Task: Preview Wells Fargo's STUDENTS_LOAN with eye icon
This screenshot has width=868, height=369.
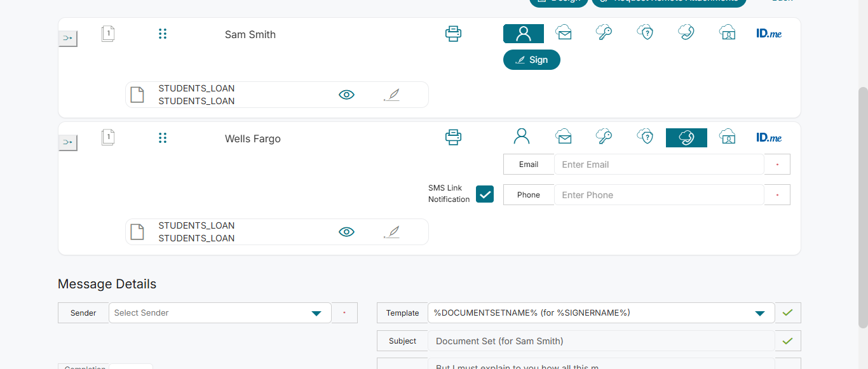Action: tap(346, 232)
